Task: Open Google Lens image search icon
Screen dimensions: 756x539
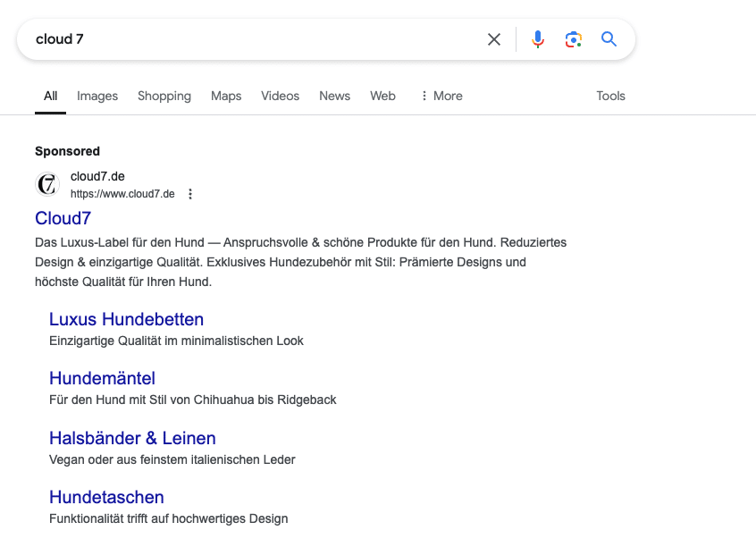Action: tap(574, 39)
